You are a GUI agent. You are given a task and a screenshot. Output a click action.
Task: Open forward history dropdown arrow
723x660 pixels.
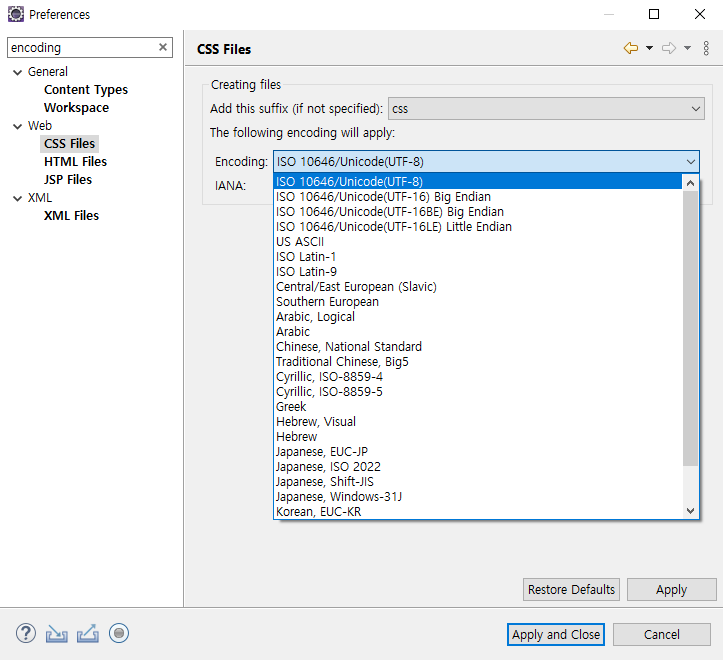click(x=687, y=48)
